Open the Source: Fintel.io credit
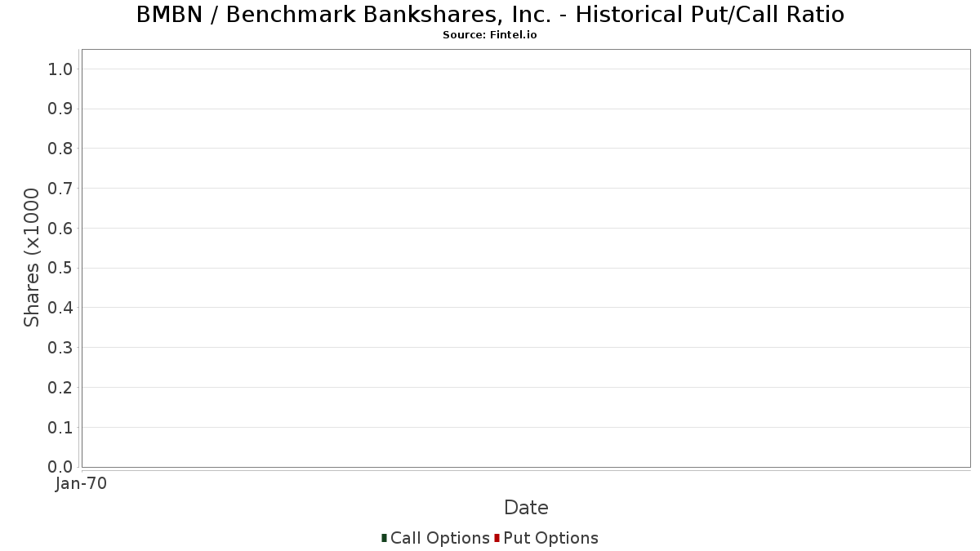Image resolution: width=980 pixels, height=551 pixels. 490,35
